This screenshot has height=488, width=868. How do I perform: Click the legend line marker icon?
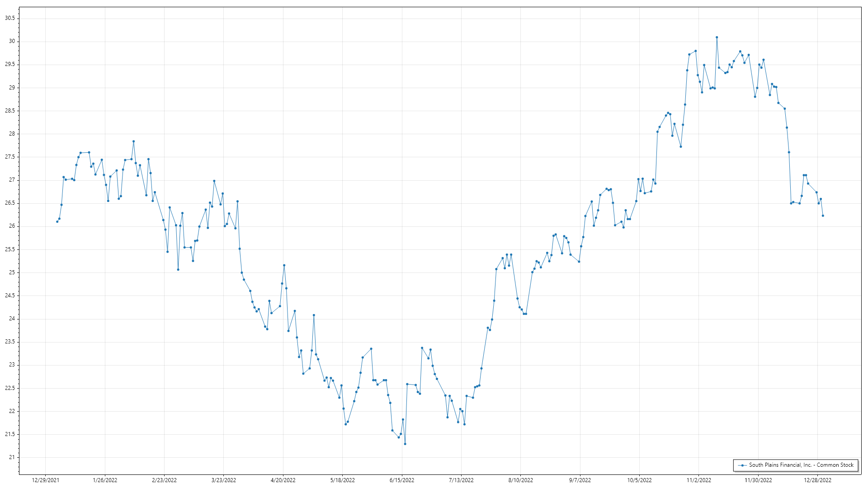742,465
